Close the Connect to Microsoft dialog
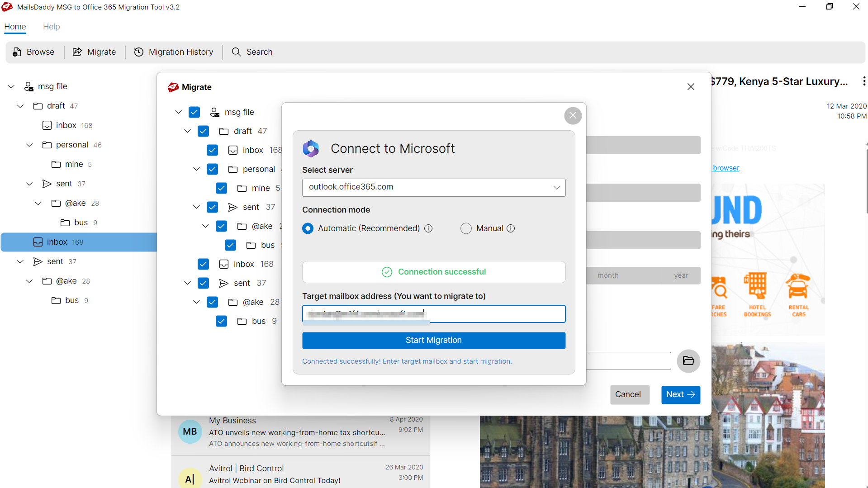This screenshot has height=488, width=868. click(x=573, y=115)
